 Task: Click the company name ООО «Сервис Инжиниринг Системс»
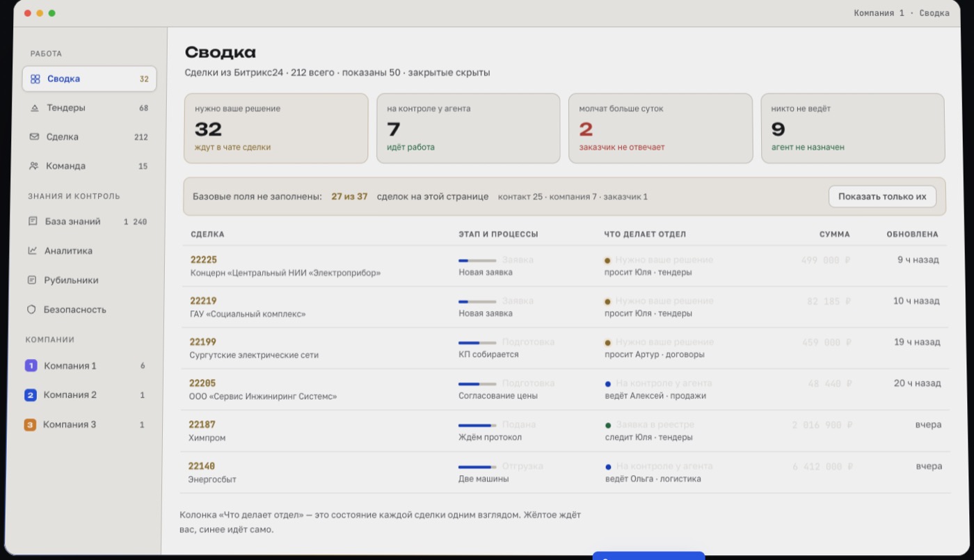[x=263, y=397]
